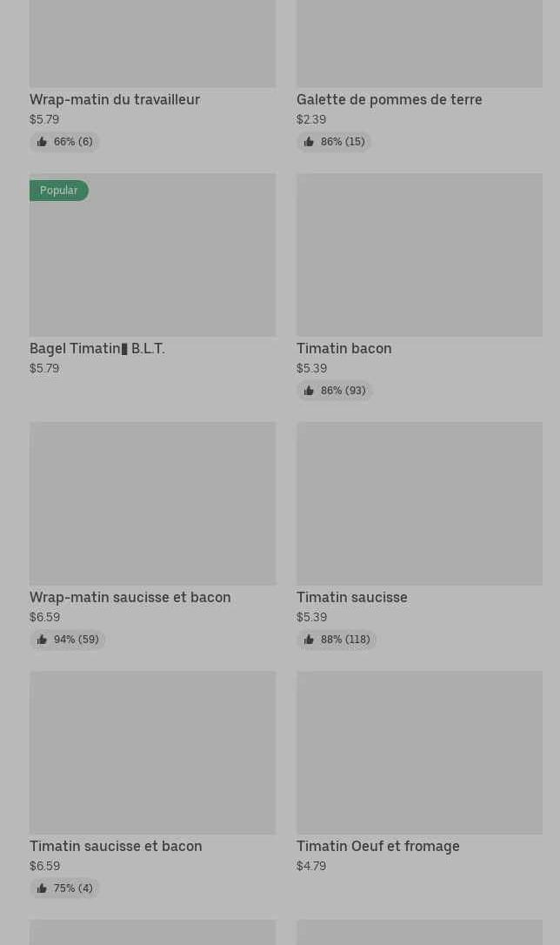Click thumbs-up icon for Wrap-matin saucisse et bacon

pos(42,640)
